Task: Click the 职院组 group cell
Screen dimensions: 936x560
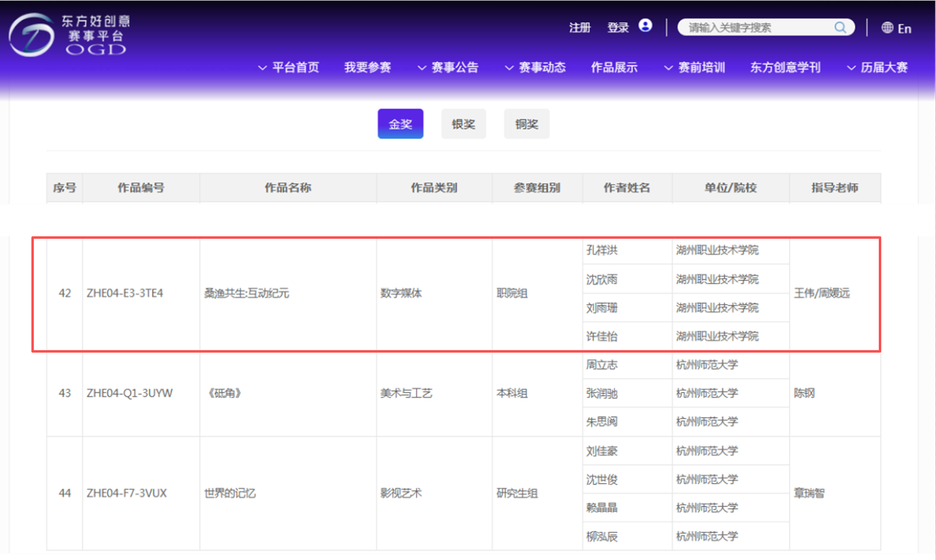Action: click(x=512, y=293)
